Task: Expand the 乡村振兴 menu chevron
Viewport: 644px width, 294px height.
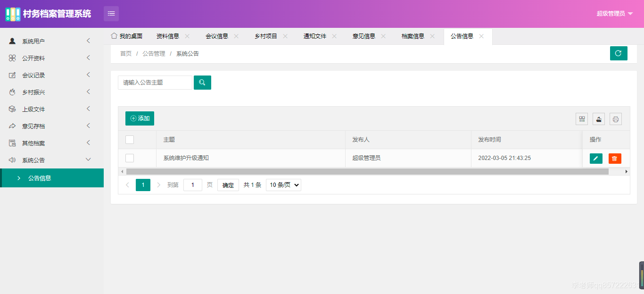Action: click(88, 92)
